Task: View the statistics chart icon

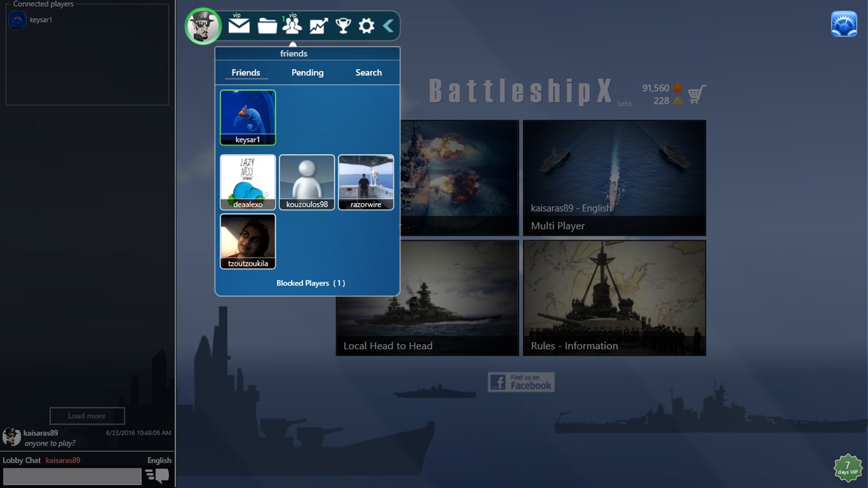Action: [318, 25]
